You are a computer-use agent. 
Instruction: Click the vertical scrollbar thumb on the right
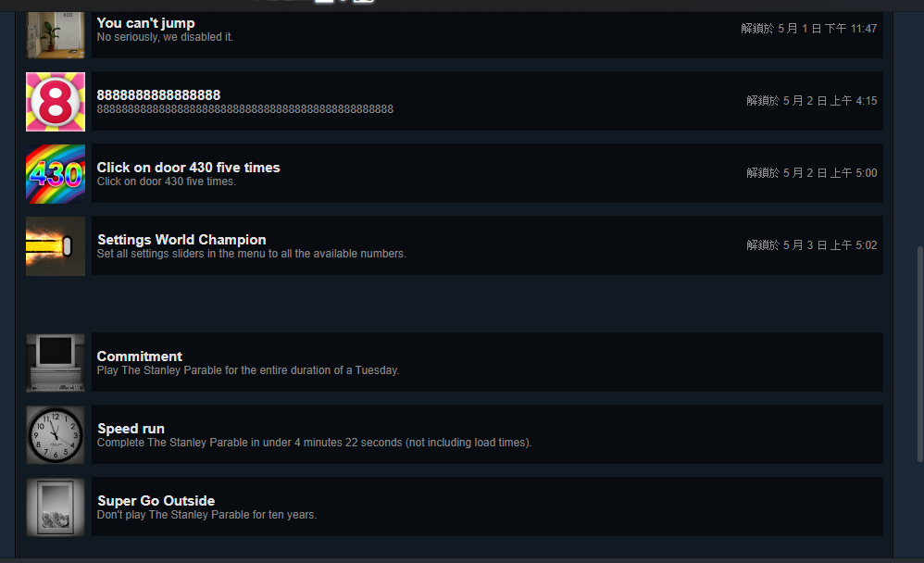coord(920,354)
